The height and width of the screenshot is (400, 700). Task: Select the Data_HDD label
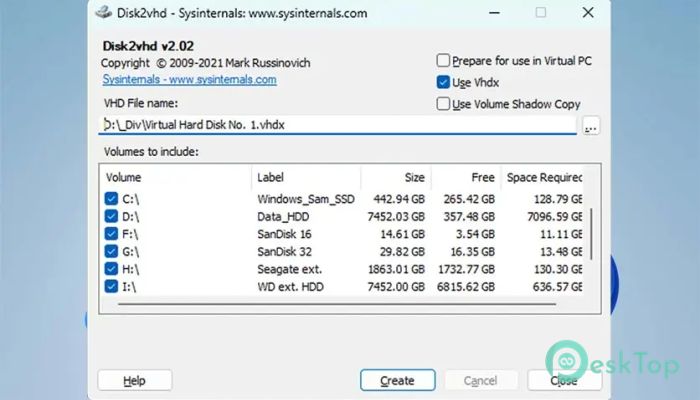[283, 217]
